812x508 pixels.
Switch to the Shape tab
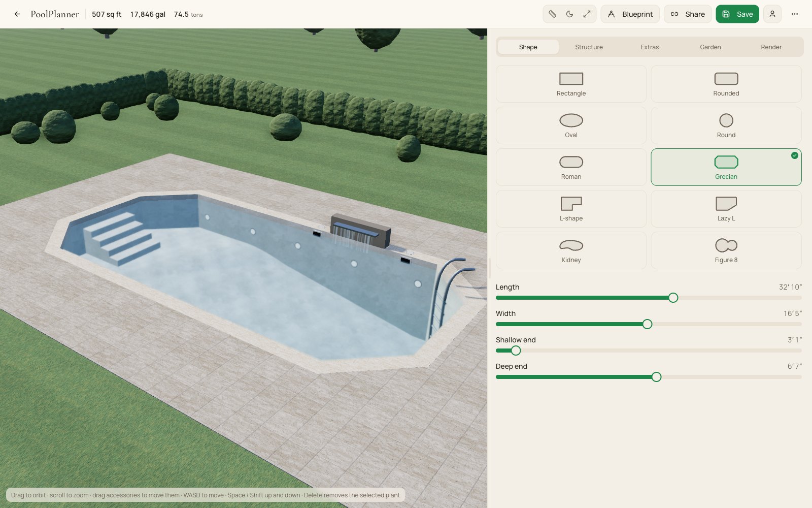528,47
